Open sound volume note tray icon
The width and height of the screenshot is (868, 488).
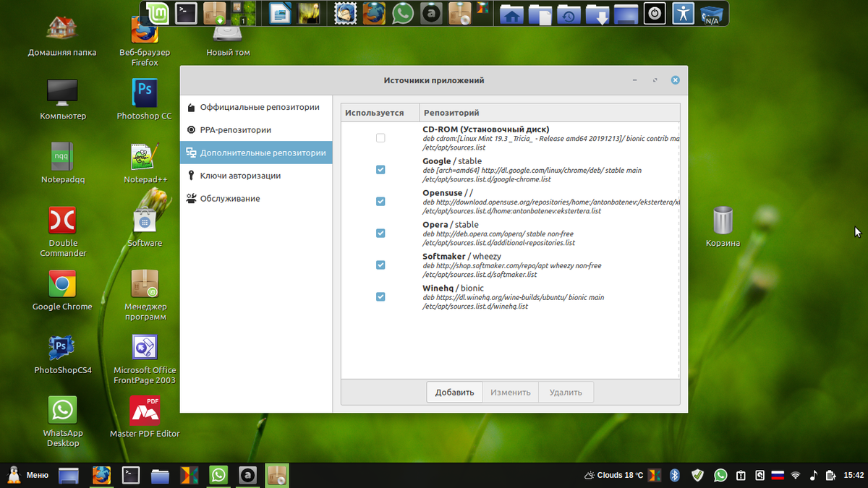(x=814, y=475)
